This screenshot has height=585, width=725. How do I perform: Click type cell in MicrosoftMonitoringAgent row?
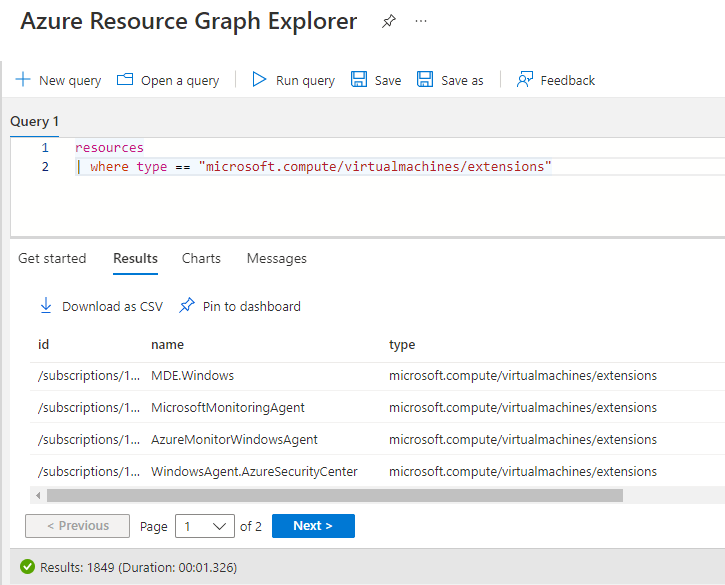pyautogui.click(x=522, y=407)
